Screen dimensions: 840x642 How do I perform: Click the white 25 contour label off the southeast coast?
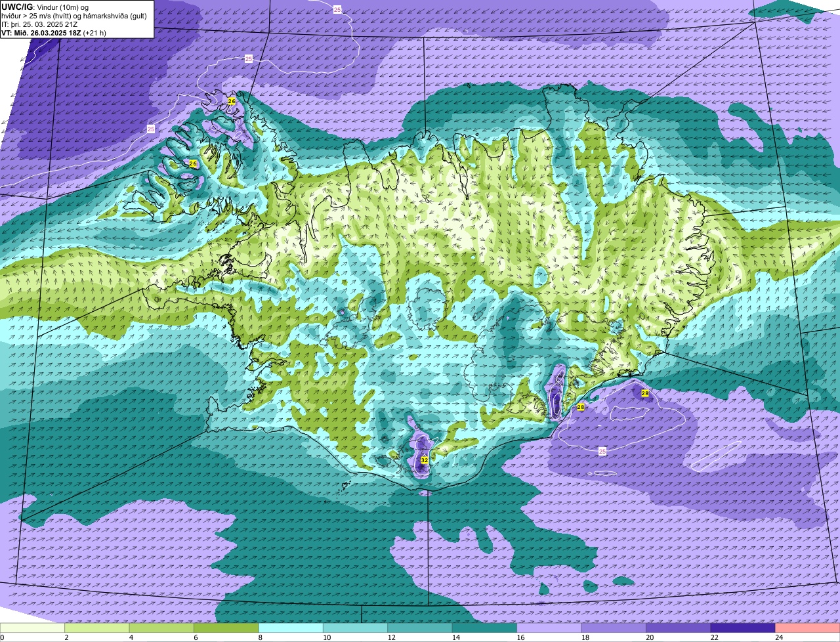pos(602,451)
